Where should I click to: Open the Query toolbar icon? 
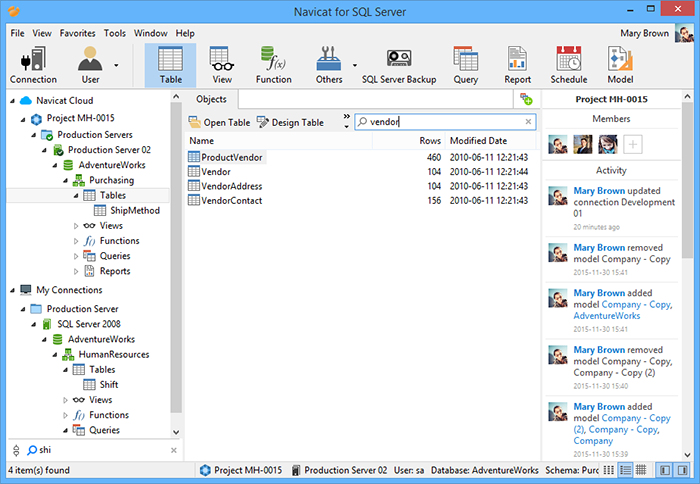click(466, 65)
